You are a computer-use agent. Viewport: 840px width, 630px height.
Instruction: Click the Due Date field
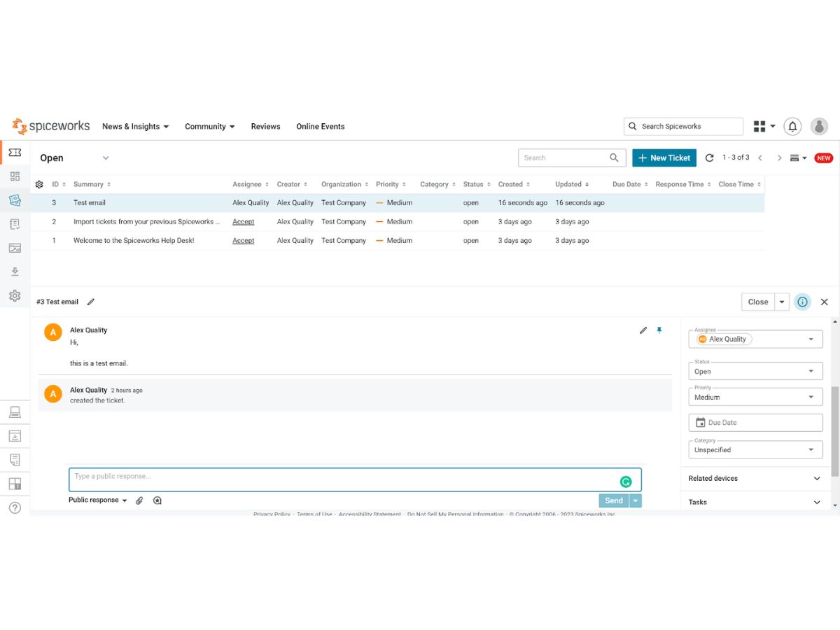[x=756, y=423]
